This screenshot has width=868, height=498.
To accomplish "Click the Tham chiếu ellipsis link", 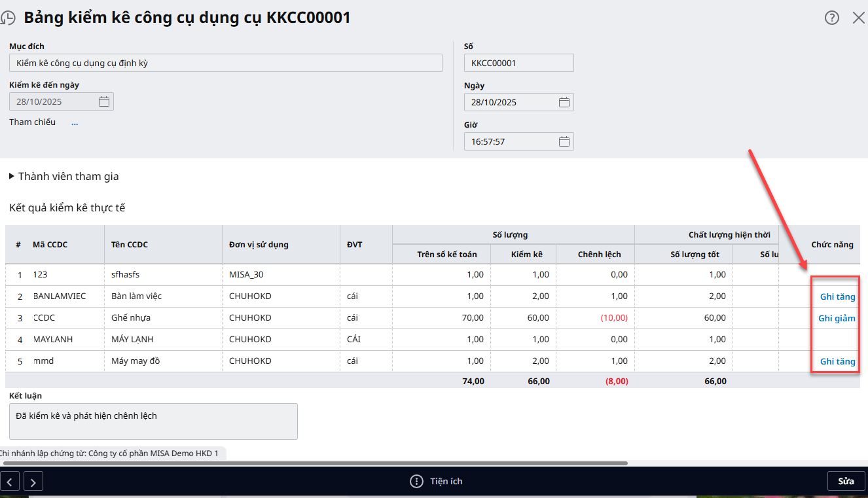I will [x=75, y=122].
